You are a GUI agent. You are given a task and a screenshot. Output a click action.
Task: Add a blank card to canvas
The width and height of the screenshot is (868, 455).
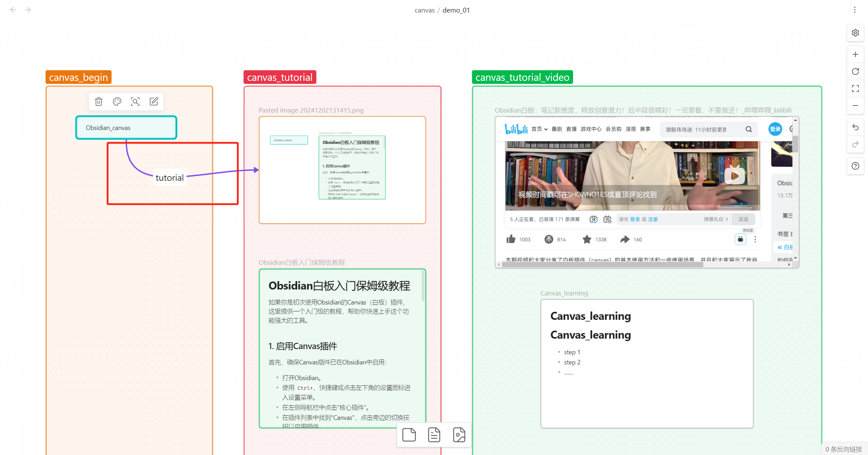coord(409,435)
